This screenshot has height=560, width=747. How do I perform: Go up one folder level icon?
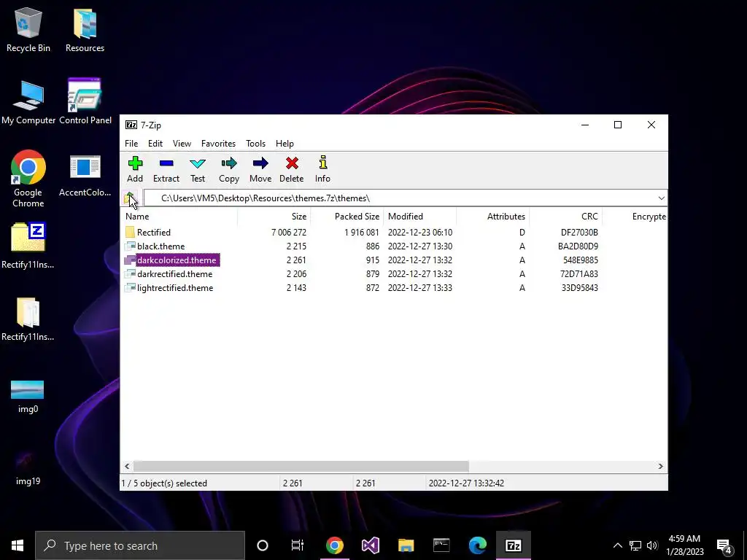tap(130, 198)
